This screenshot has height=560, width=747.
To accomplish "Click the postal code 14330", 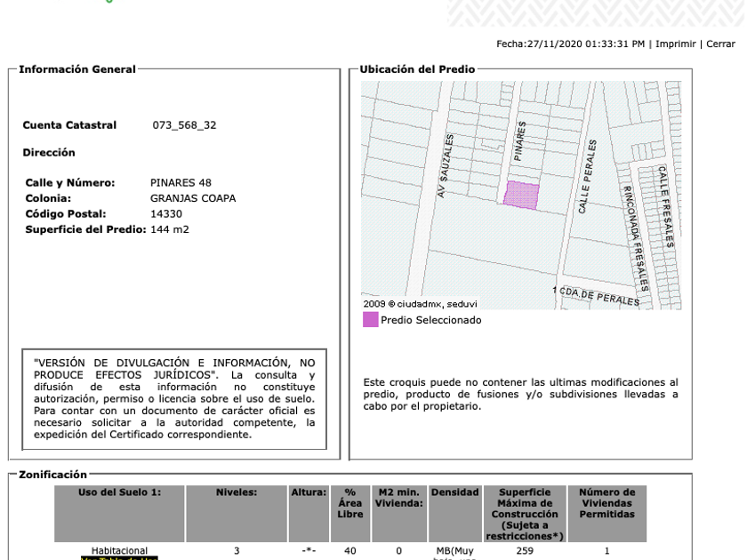I will coord(166,214).
